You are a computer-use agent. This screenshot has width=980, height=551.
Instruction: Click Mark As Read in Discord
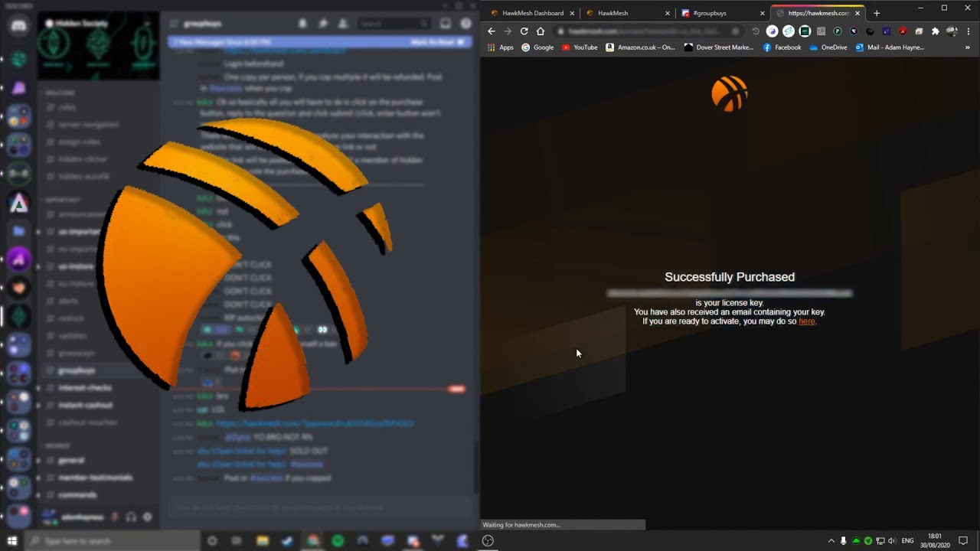coord(437,42)
